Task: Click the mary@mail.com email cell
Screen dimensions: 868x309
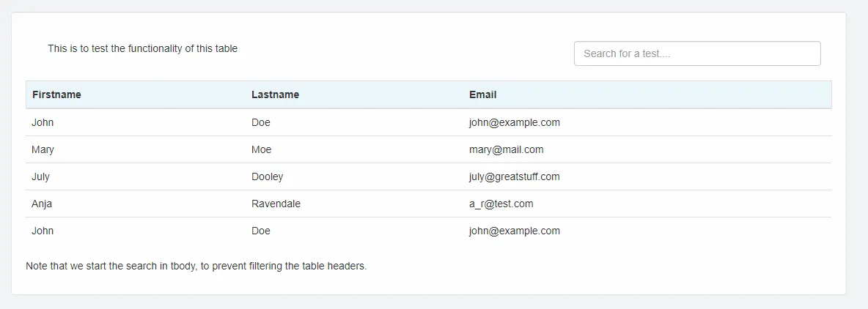Action: pyautogui.click(x=506, y=149)
